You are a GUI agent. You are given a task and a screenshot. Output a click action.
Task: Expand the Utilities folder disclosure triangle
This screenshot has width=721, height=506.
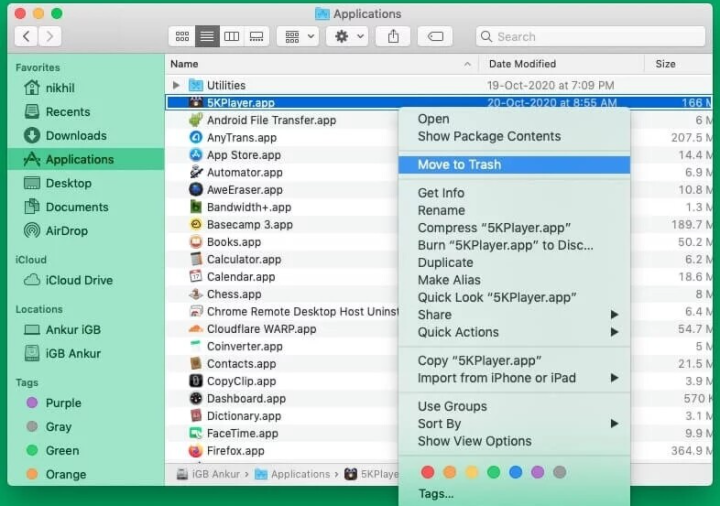(x=176, y=85)
